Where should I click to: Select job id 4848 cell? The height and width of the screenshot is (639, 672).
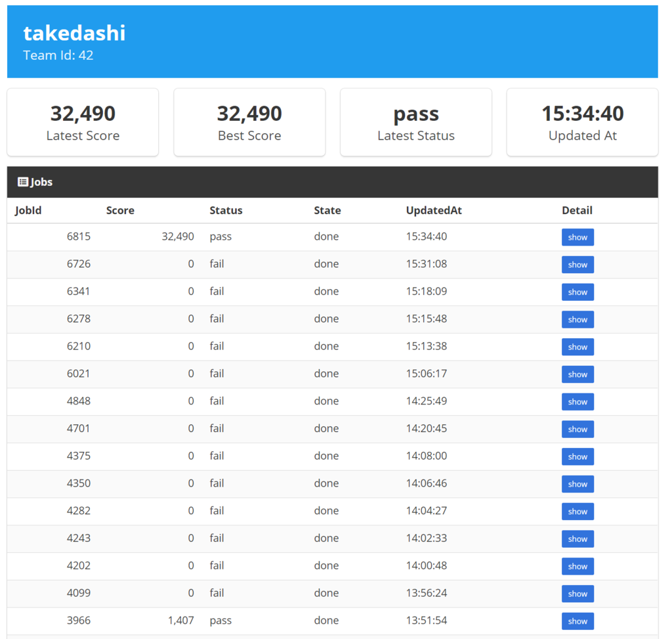pyautogui.click(x=79, y=401)
